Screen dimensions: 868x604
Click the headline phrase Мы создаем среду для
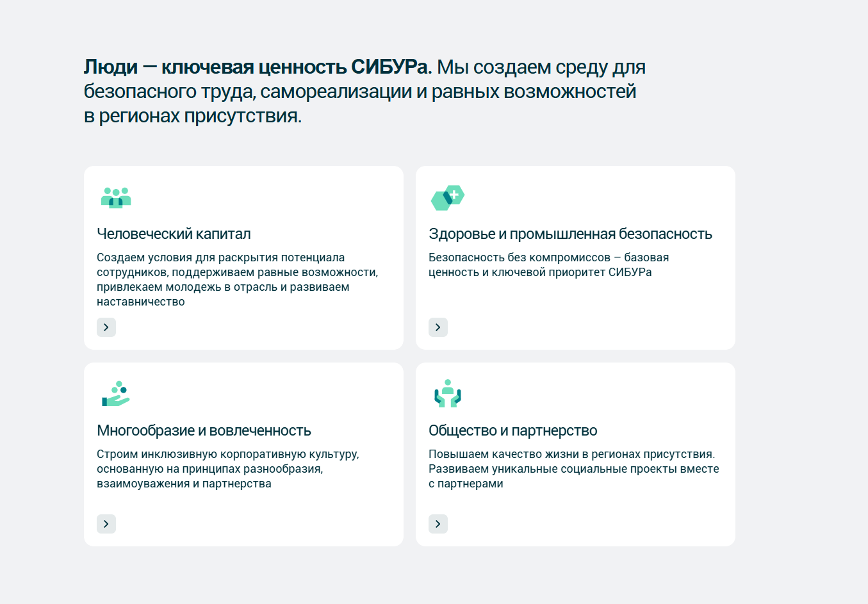(541, 67)
